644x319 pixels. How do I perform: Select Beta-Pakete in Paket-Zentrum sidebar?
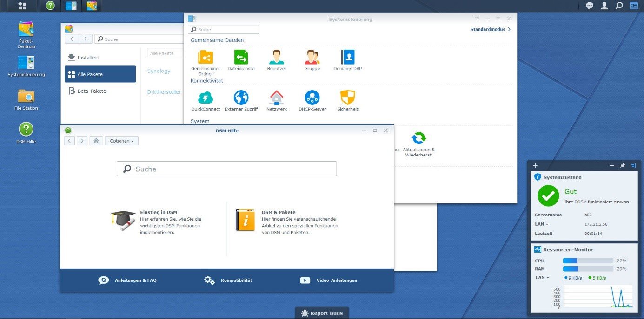tap(100, 91)
